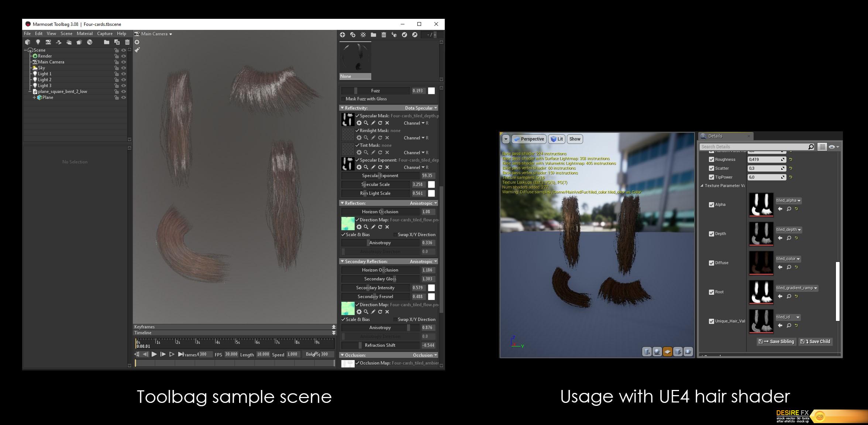This screenshot has height=425, width=868.
Task: Open the Capture menu
Action: [x=105, y=34]
